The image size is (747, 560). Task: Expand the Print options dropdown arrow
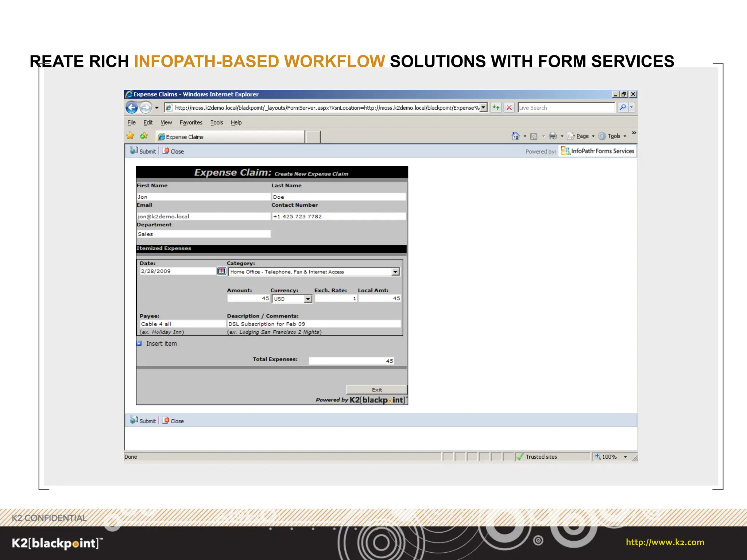[562, 136]
